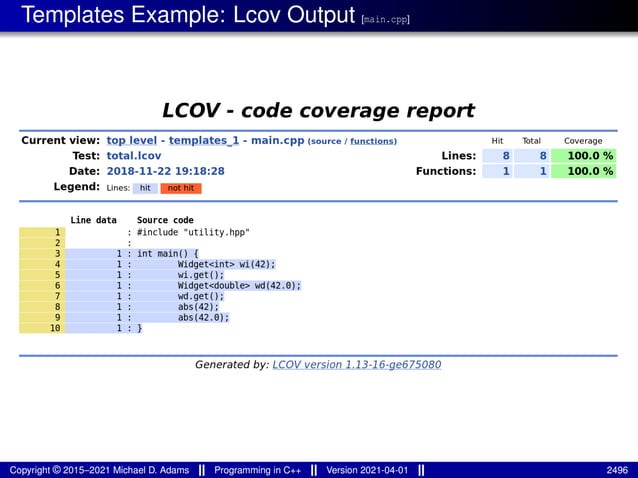This screenshot has height=478, width=638.
Task: Click the 'LCOV - code coverage report' title
Action: point(319,110)
